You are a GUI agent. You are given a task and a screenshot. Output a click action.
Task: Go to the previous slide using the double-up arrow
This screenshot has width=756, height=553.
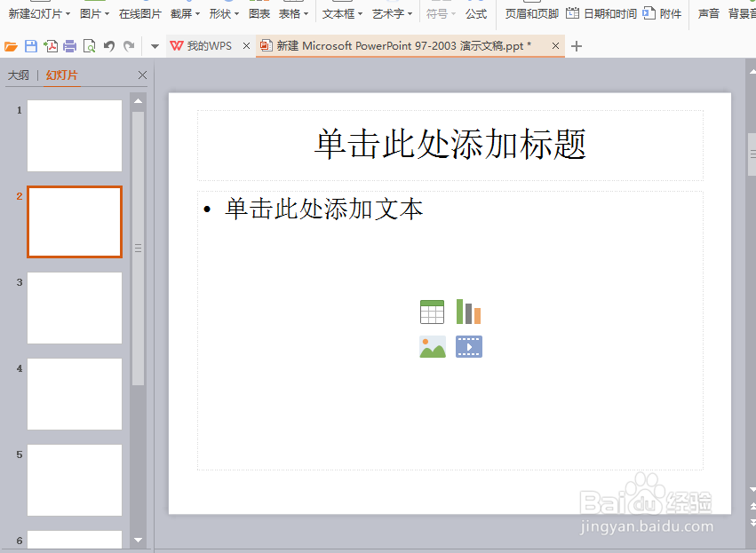[x=752, y=506]
